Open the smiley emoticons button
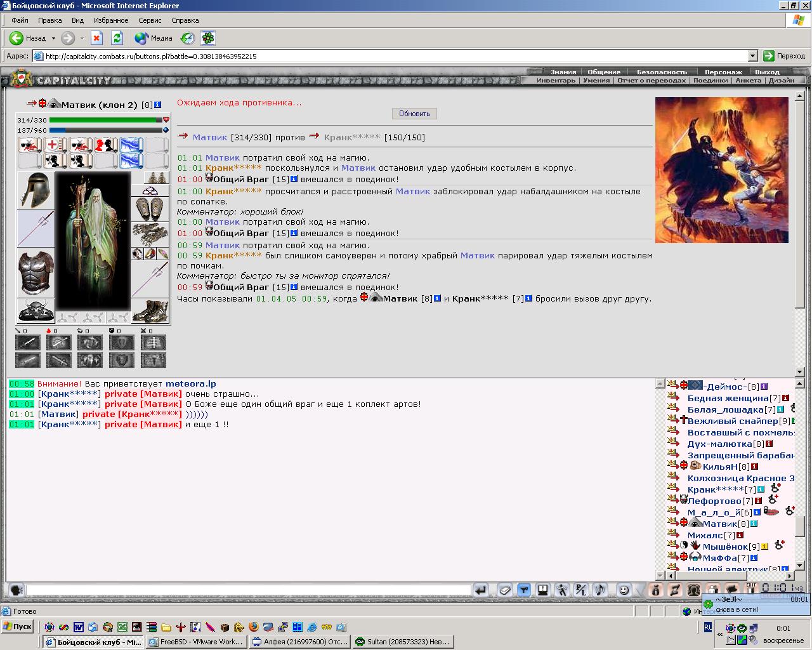 pyautogui.click(x=624, y=590)
